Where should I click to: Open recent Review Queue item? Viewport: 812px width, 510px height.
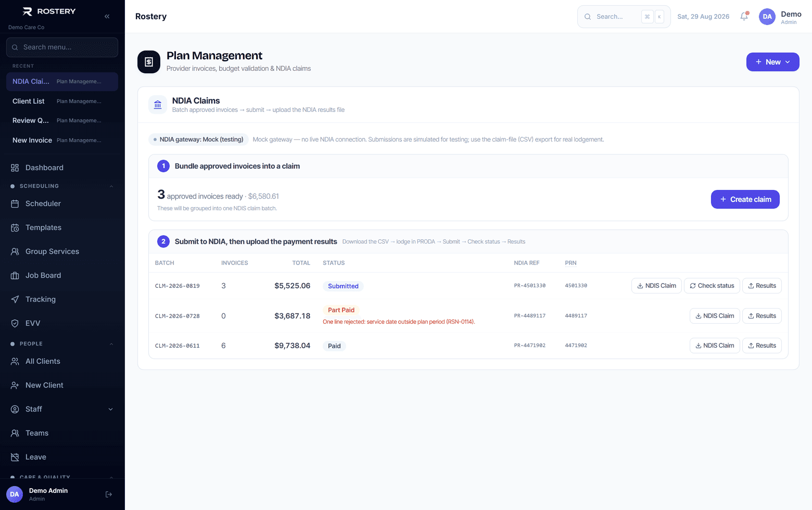click(62, 120)
